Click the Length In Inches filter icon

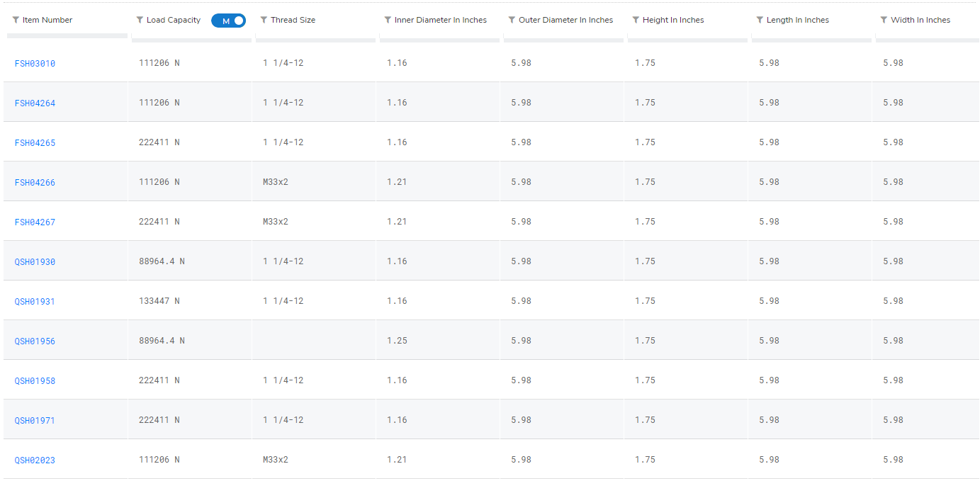click(x=760, y=20)
